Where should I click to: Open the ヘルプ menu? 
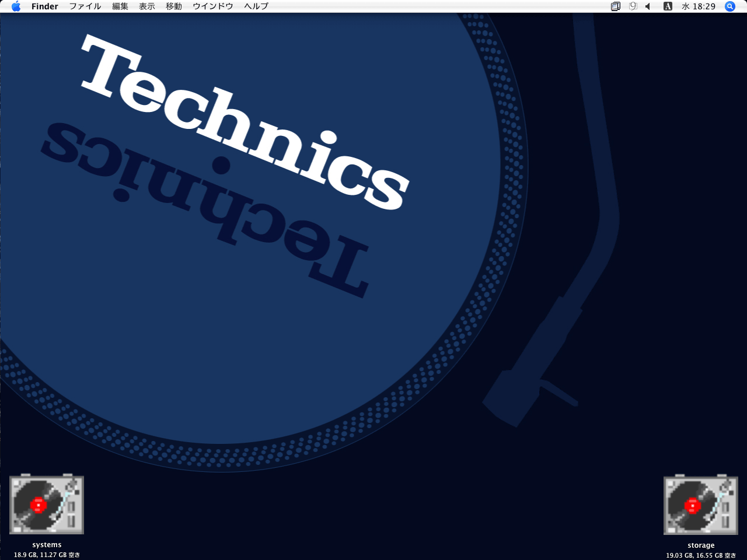tap(256, 6)
